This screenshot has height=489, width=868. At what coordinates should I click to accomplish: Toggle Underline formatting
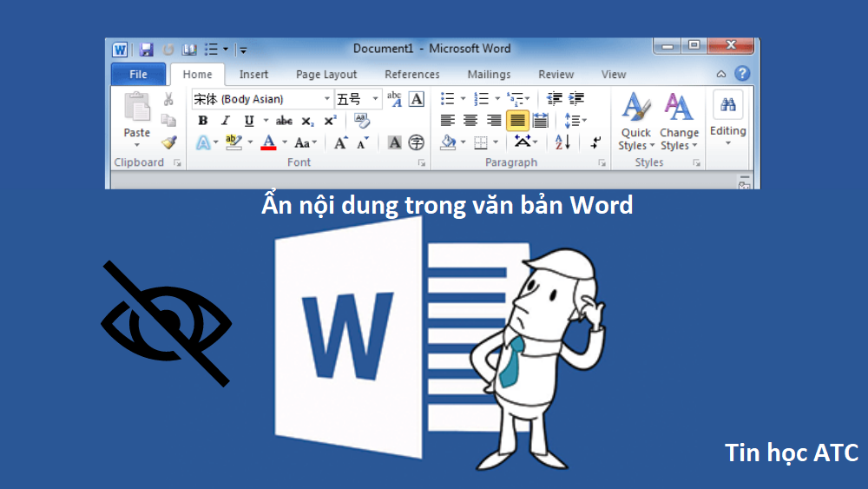(249, 121)
